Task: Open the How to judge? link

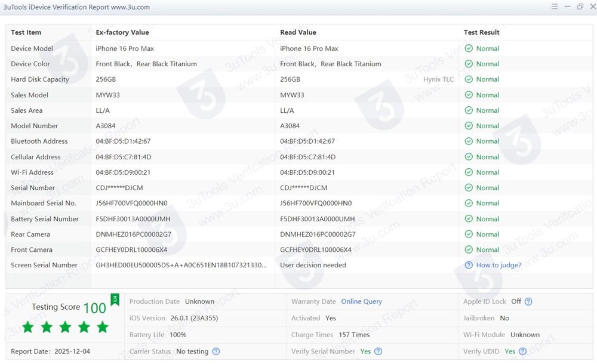Action: [498, 265]
